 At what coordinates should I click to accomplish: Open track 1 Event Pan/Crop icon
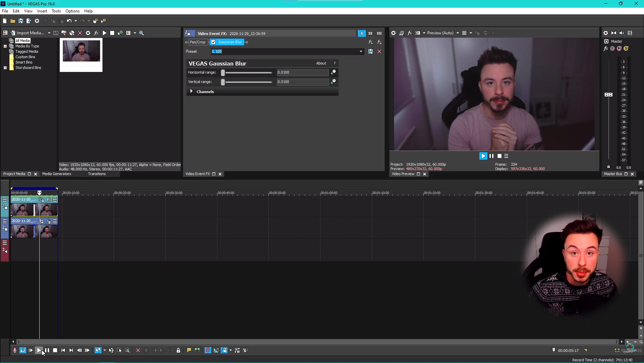pos(41,200)
